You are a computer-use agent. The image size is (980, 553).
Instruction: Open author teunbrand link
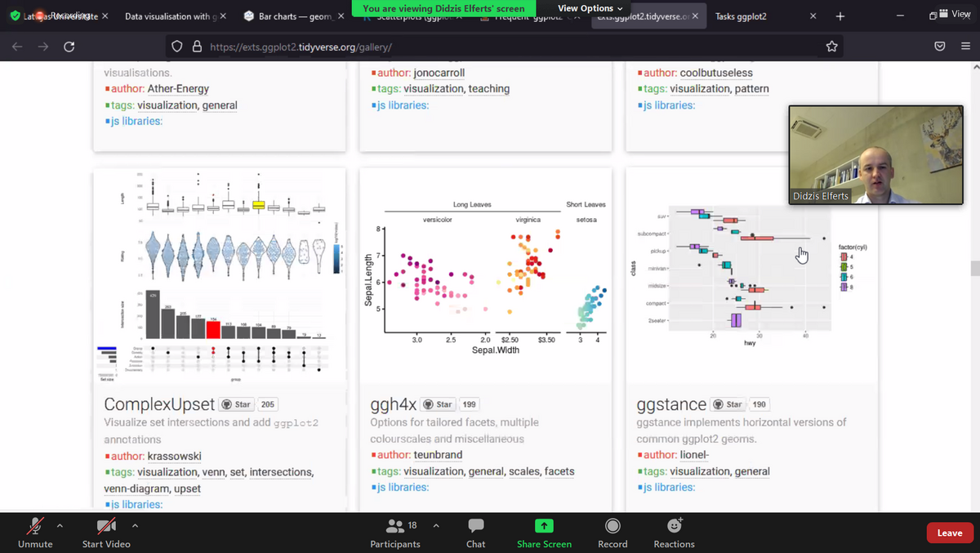coord(438,455)
